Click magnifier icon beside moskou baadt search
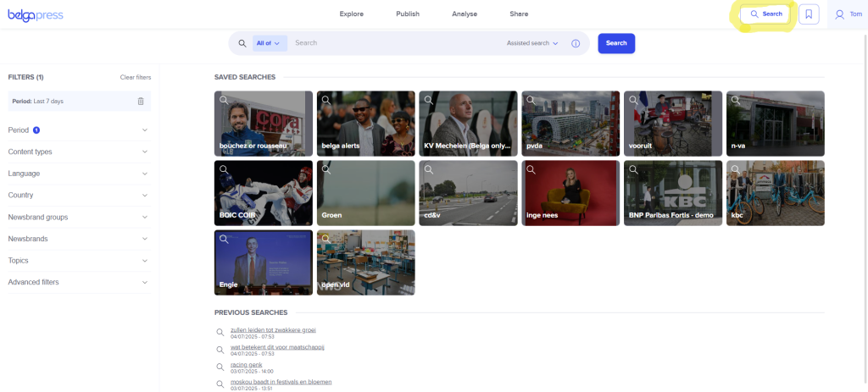The image size is (868, 392). pyautogui.click(x=220, y=384)
